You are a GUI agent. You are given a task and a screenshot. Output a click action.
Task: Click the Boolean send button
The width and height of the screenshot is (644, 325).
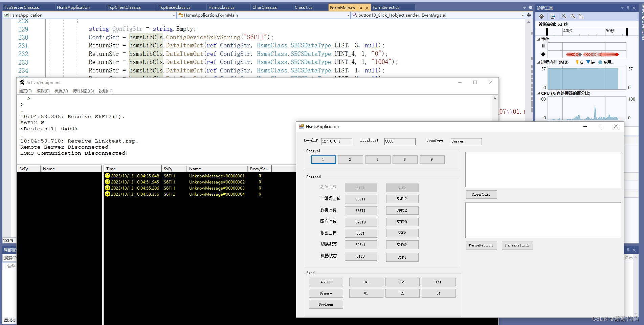(326, 304)
